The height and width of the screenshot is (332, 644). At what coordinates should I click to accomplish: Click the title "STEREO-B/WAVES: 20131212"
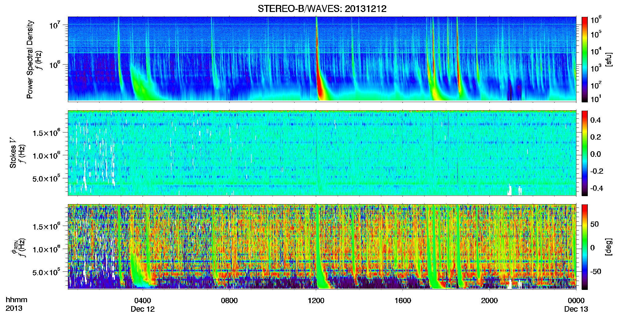pyautogui.click(x=322, y=9)
